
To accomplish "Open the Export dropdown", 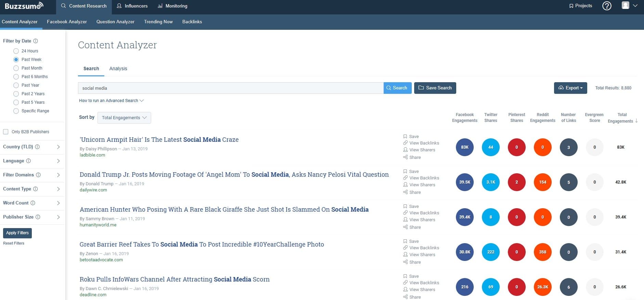I will (x=570, y=88).
